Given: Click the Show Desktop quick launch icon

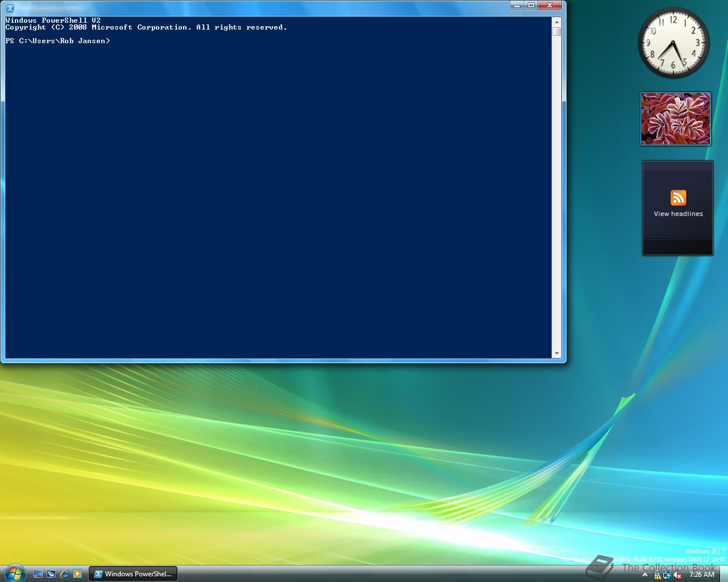Looking at the screenshot, I should click(x=38, y=574).
